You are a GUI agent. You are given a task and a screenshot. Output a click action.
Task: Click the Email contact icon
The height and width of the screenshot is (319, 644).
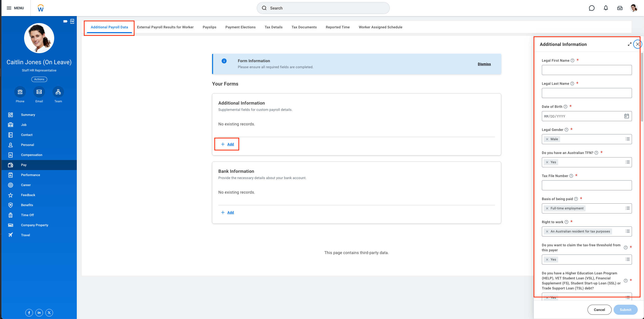pos(39,92)
